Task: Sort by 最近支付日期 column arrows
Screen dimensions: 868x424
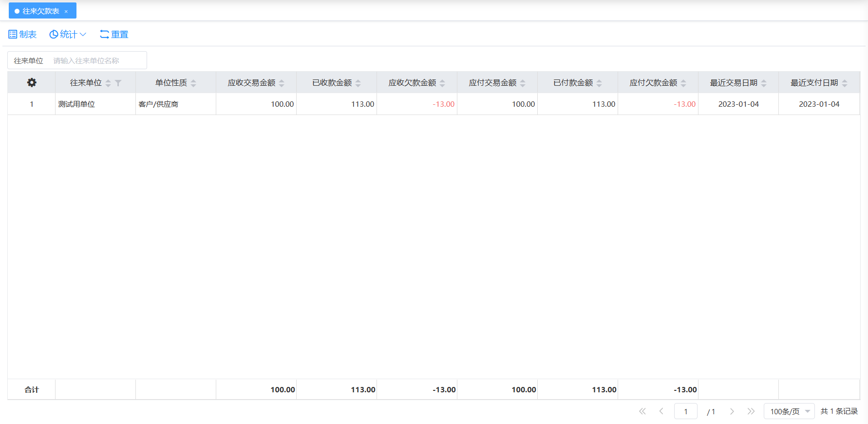Action: (x=845, y=83)
